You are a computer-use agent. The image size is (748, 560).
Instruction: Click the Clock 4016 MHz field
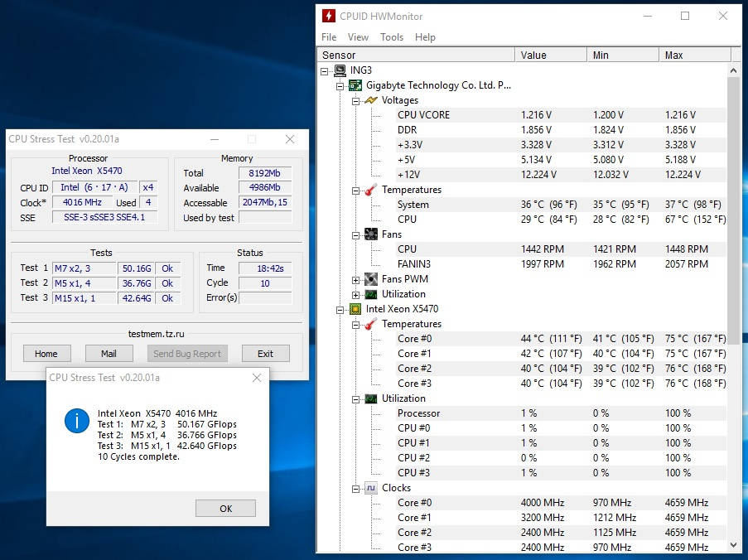tap(82, 202)
